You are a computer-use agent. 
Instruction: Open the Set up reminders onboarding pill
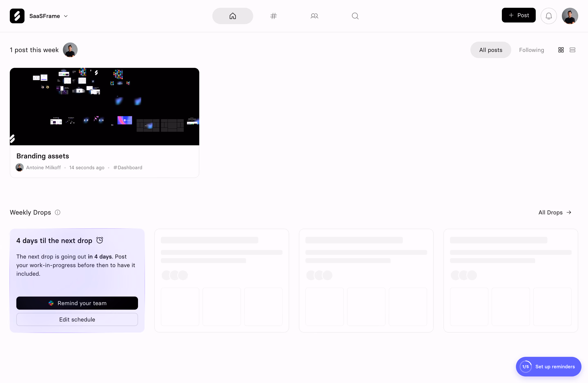548,366
